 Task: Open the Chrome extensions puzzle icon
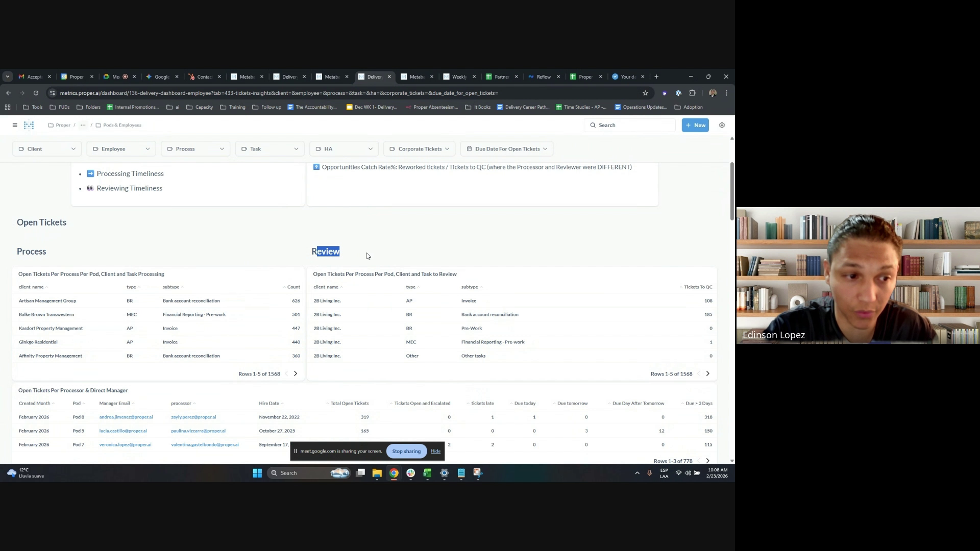[693, 93]
